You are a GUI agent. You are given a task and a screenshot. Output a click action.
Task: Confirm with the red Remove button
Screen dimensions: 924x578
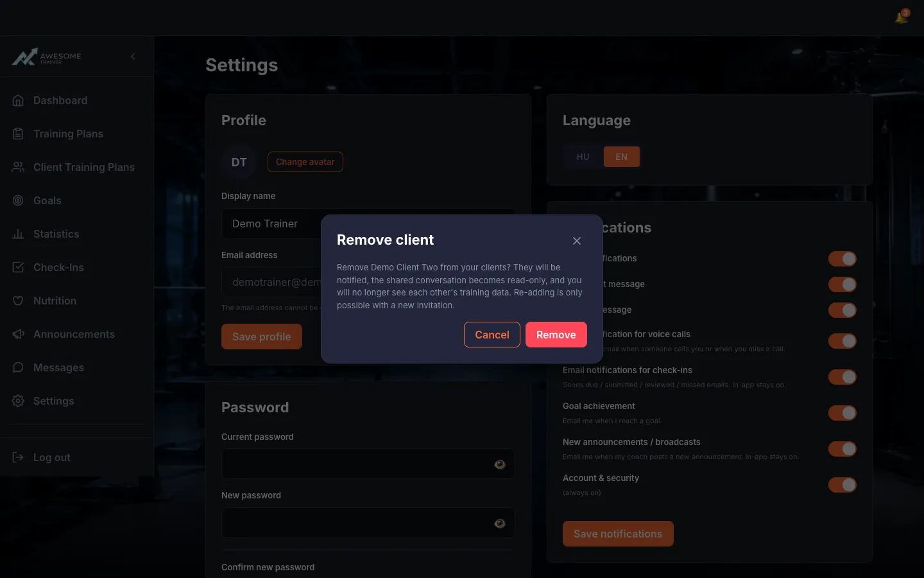pos(556,335)
